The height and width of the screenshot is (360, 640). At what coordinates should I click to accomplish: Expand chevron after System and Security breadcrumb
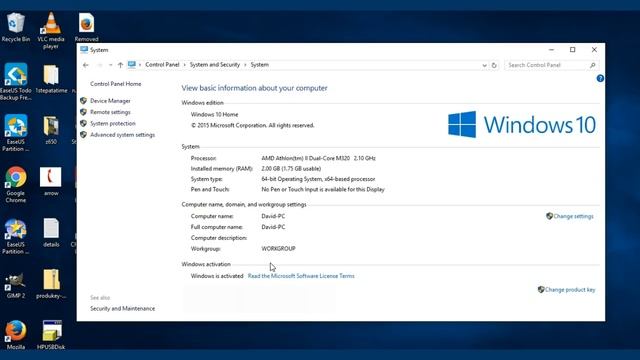245,65
